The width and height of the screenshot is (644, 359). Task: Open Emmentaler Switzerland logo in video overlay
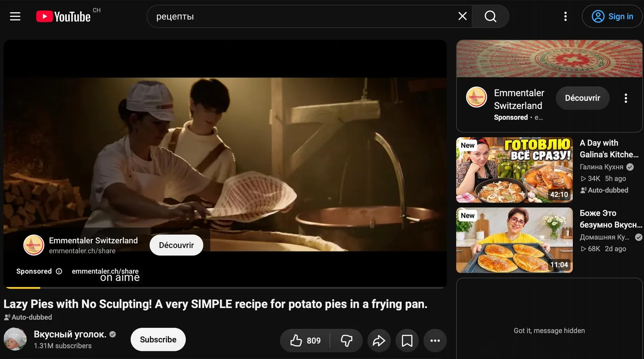(34, 245)
